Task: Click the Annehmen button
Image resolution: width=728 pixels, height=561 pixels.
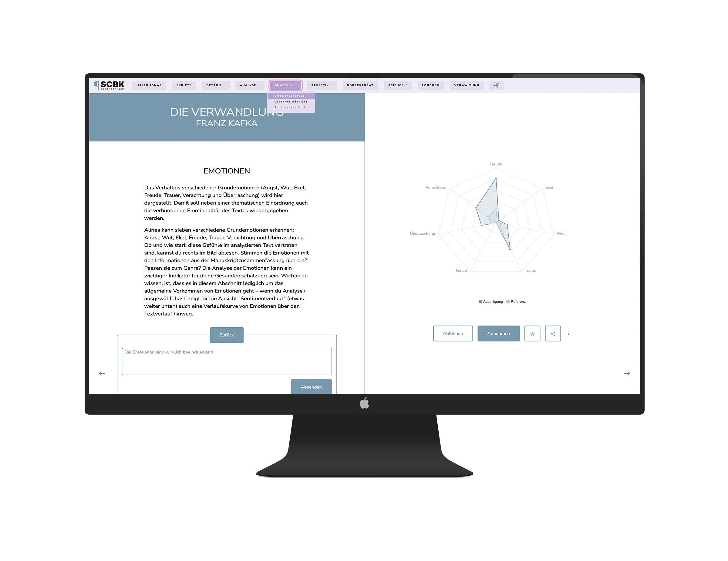Action: [498, 333]
